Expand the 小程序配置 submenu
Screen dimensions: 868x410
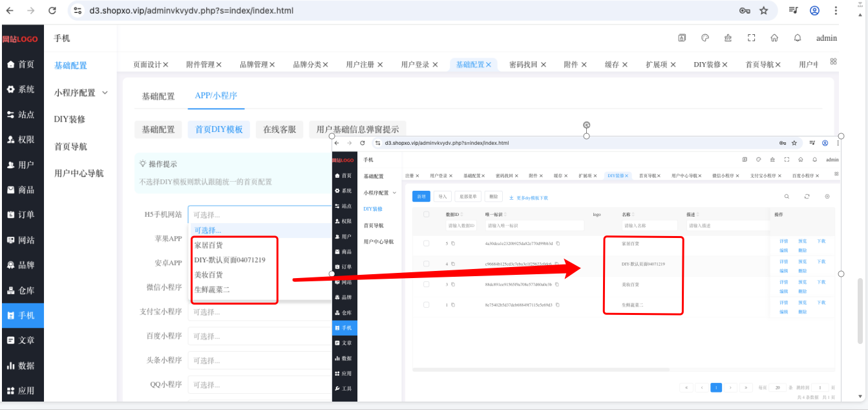coord(81,92)
